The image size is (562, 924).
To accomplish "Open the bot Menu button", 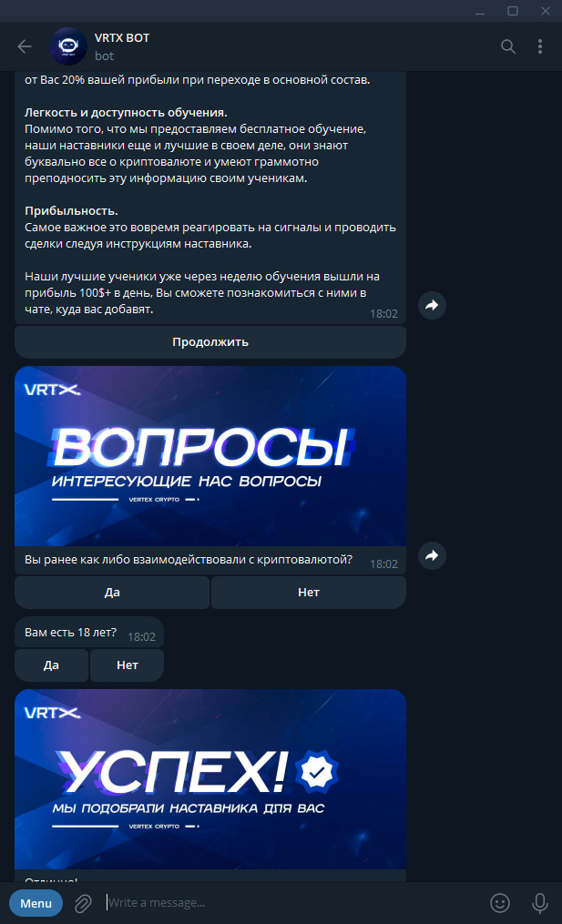I will click(x=36, y=903).
